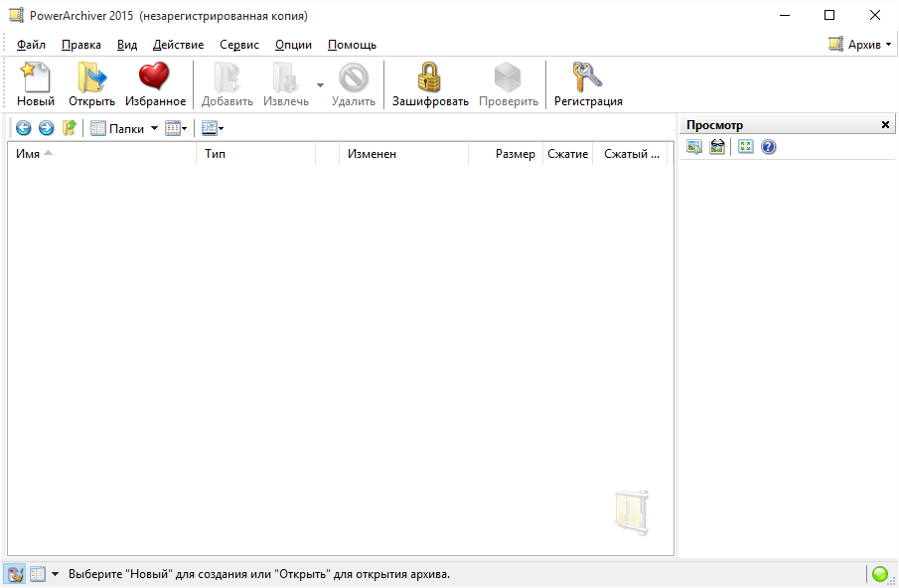Click the green-arrows fit-to-window preview icon

(x=745, y=147)
